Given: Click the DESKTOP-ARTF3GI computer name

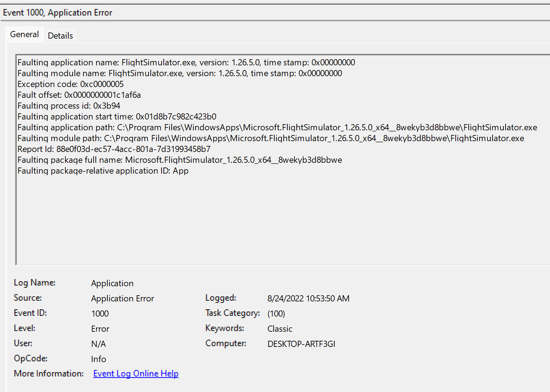Looking at the screenshot, I should [x=301, y=344].
